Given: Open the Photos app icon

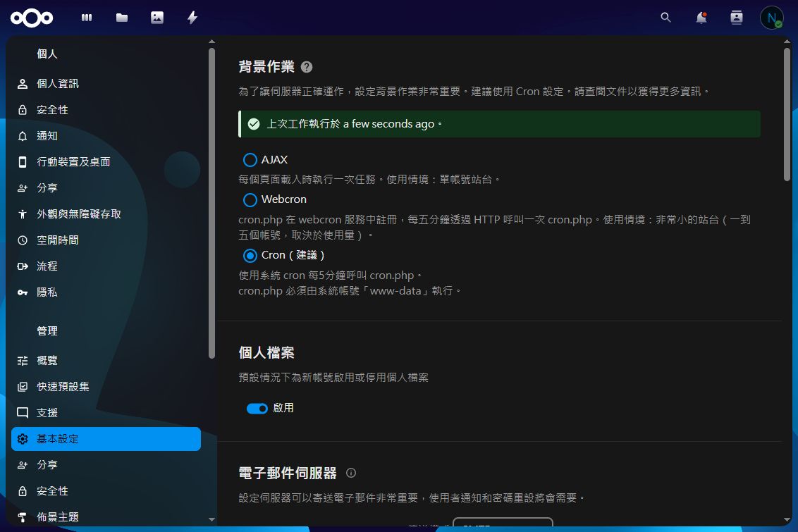Looking at the screenshot, I should [x=157, y=18].
